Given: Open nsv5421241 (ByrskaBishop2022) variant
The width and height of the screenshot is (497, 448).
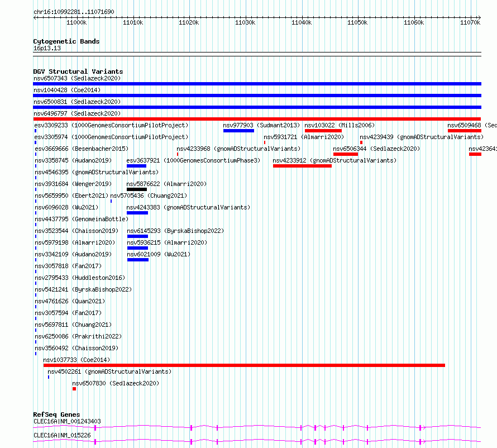Looking at the screenshot, I should point(83,289).
